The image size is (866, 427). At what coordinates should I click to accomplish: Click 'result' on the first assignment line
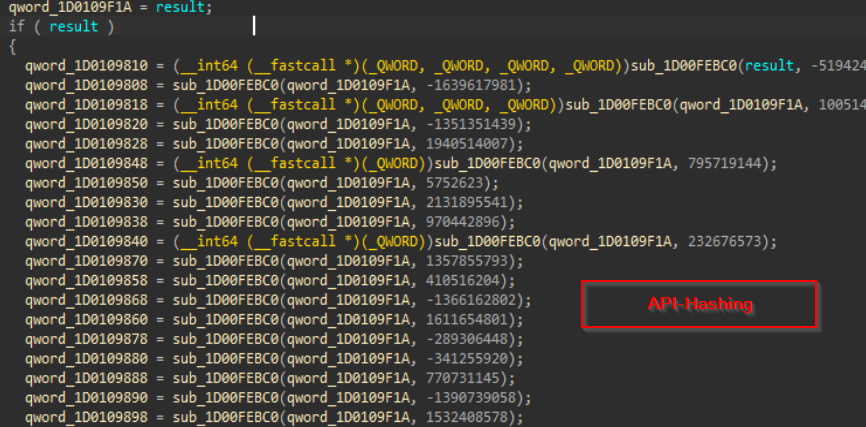tap(182, 8)
